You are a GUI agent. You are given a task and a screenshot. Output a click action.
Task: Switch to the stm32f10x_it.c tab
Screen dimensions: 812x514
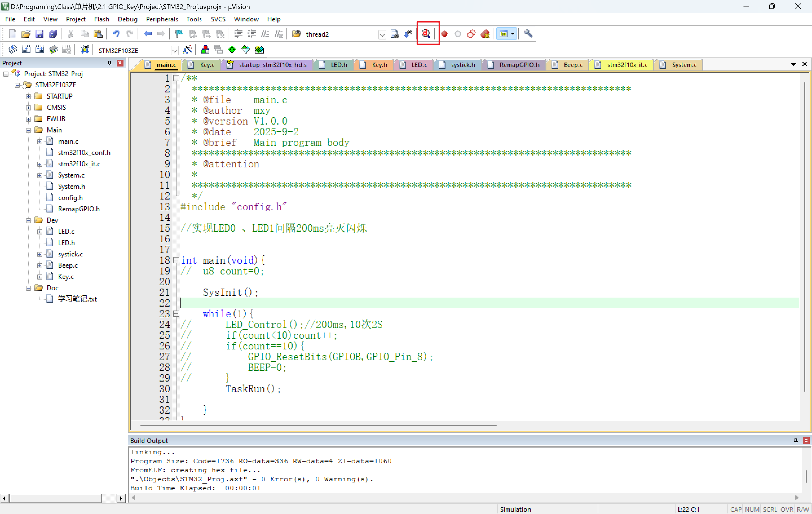point(622,65)
